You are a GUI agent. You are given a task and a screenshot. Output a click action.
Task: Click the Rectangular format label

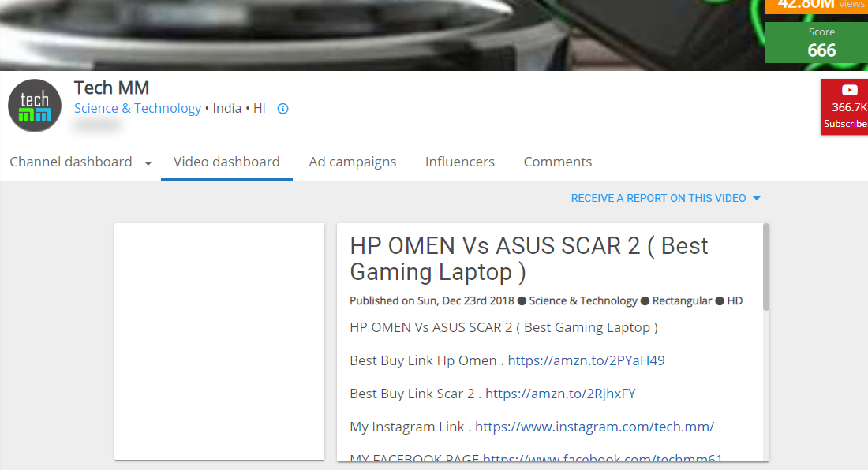click(x=682, y=300)
